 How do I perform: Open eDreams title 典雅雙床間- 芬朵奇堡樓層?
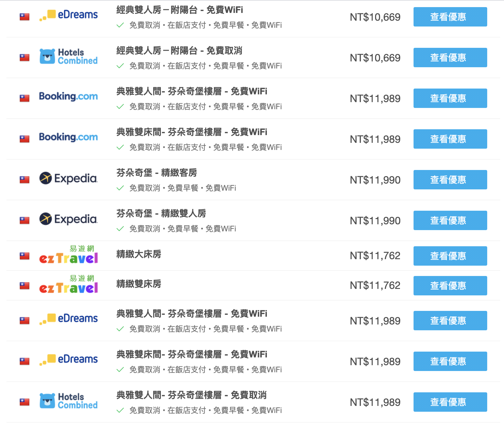point(192,355)
